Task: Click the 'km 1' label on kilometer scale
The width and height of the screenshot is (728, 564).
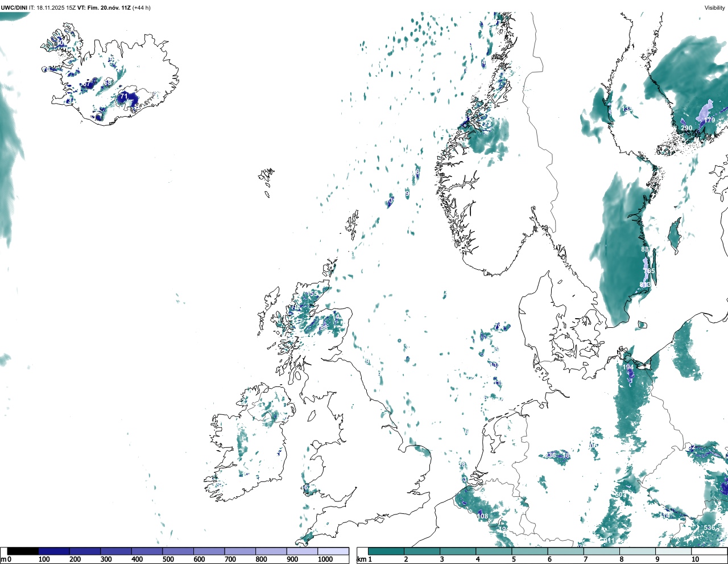Action: 364,559
